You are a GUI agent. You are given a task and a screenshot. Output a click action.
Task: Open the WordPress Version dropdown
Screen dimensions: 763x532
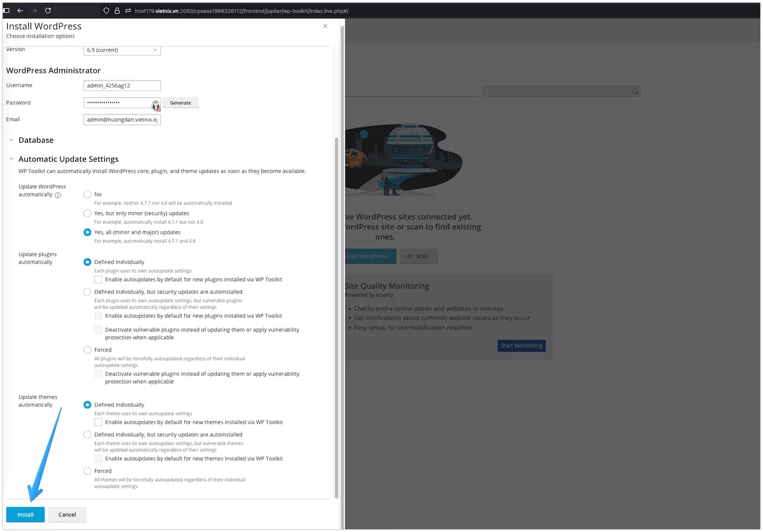122,50
